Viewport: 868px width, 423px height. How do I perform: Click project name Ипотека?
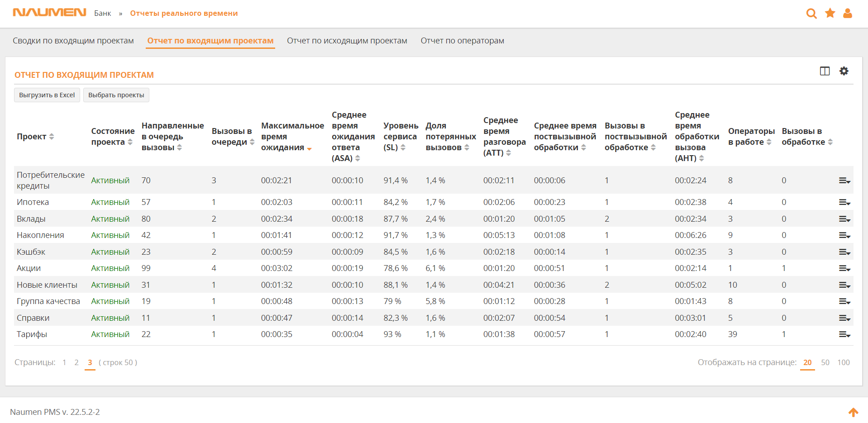[x=33, y=202]
